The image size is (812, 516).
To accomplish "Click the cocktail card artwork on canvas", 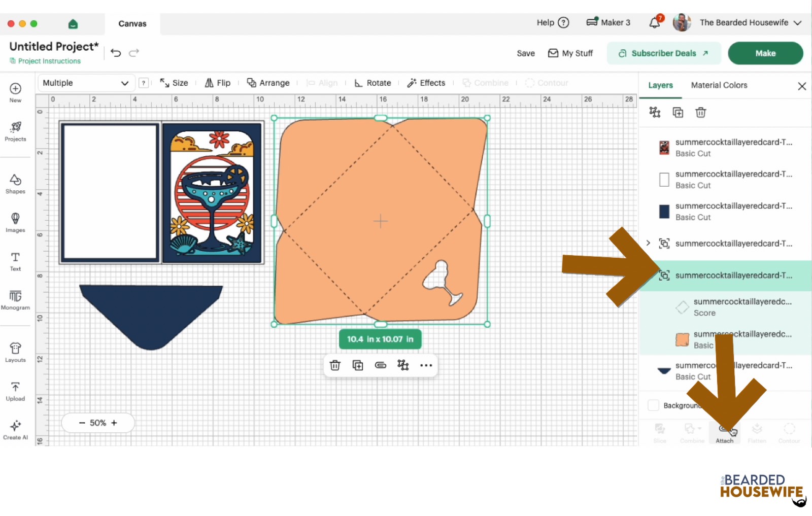I will click(x=212, y=192).
